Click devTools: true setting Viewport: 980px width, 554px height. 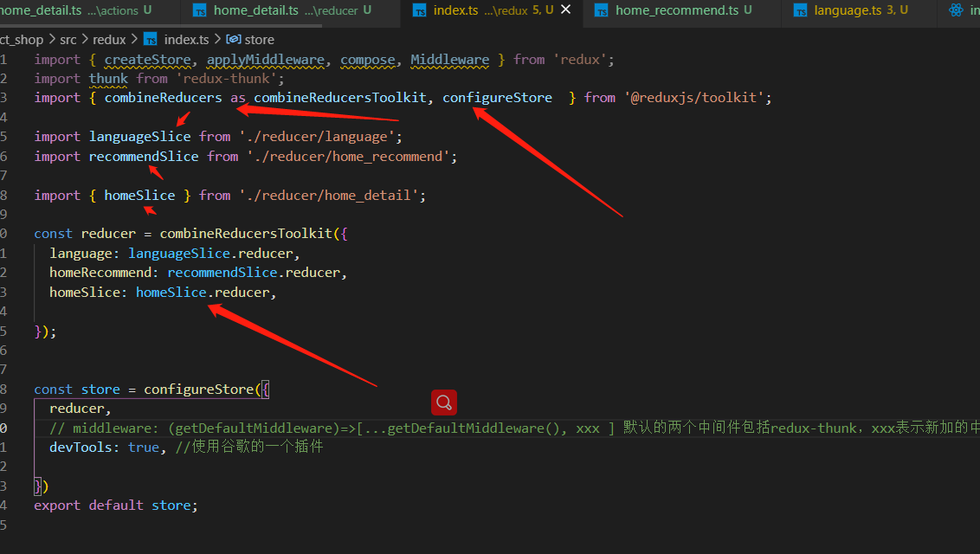(105, 448)
